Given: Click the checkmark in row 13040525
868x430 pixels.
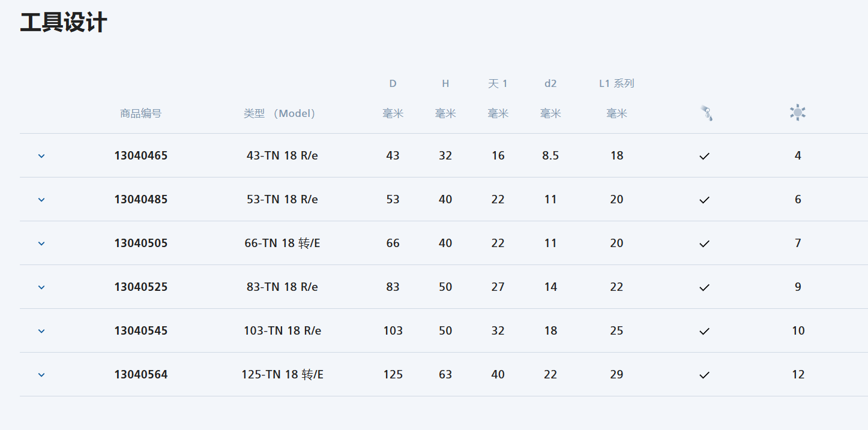Looking at the screenshot, I should (x=705, y=287).
